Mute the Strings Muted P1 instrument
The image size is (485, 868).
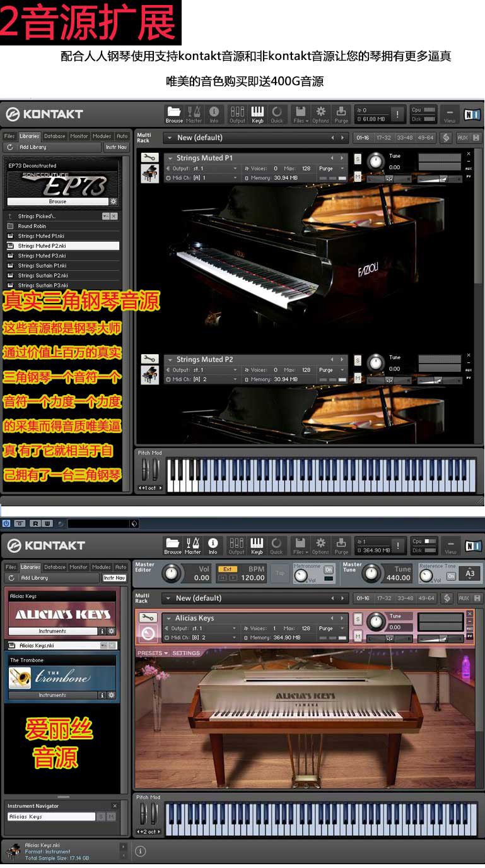pos(358,177)
